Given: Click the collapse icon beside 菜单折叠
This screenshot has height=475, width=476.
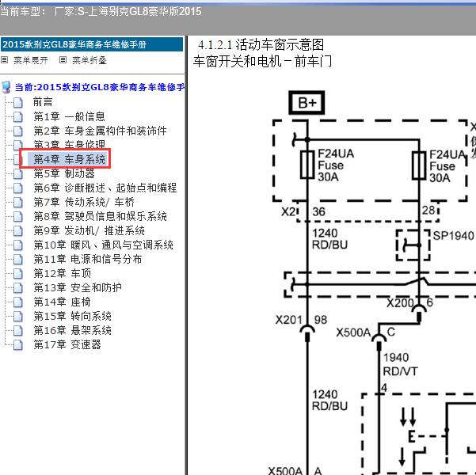Looking at the screenshot, I should tap(63, 60).
